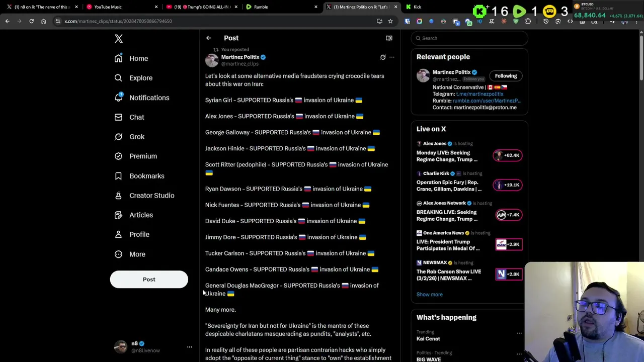
Task: Toggle Following button for Martinez Politix
Action: (x=506, y=76)
